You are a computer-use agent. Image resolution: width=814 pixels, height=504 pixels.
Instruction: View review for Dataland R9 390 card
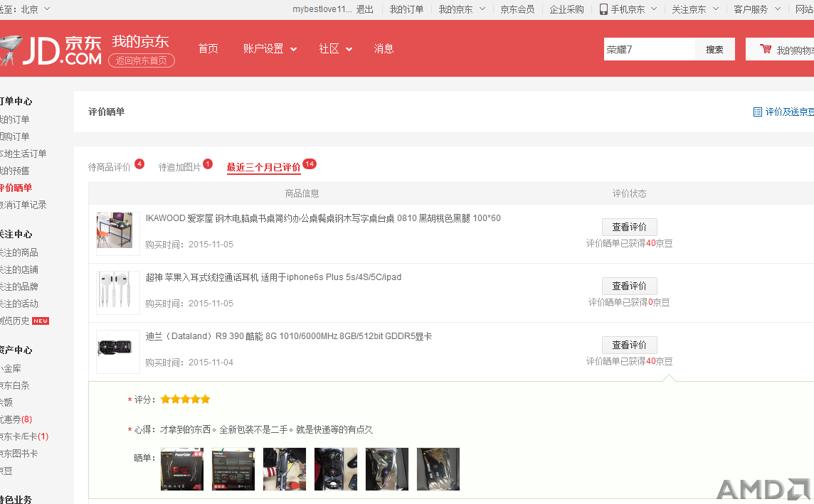629,345
